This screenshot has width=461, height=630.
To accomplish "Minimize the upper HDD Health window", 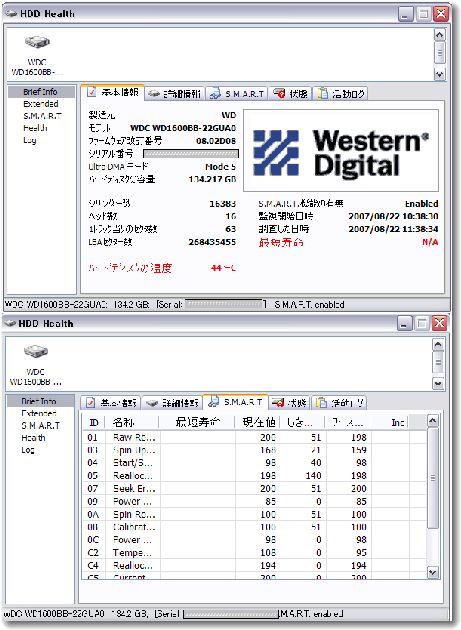I will [x=406, y=14].
